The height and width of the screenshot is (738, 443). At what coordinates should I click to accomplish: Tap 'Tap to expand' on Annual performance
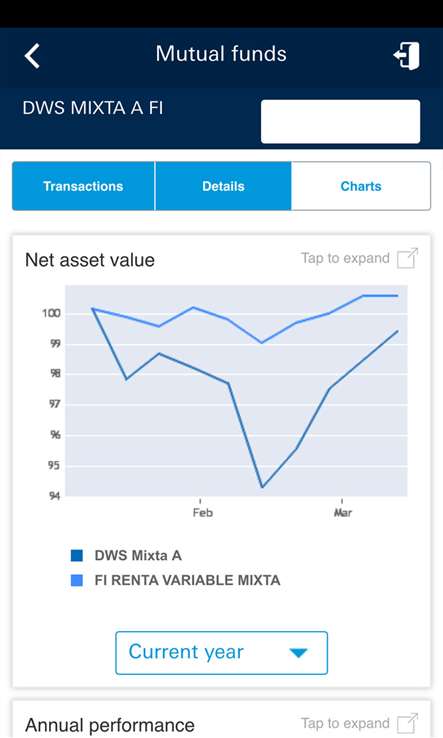345,723
